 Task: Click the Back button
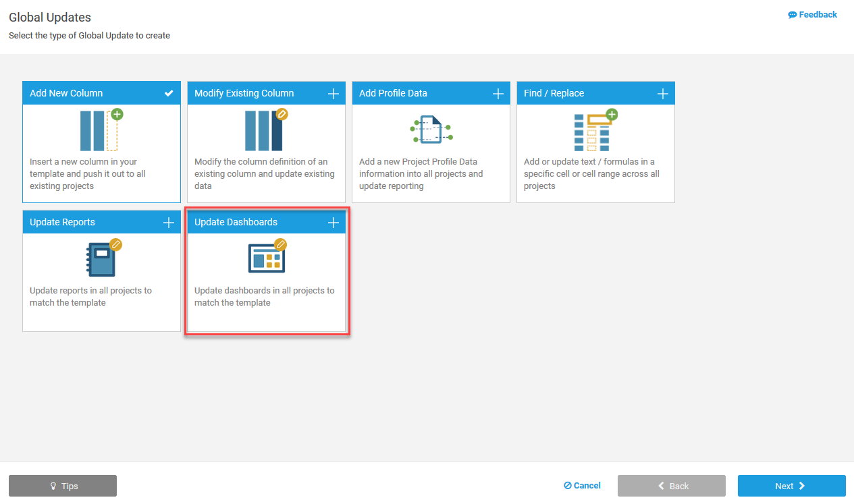[671, 486]
